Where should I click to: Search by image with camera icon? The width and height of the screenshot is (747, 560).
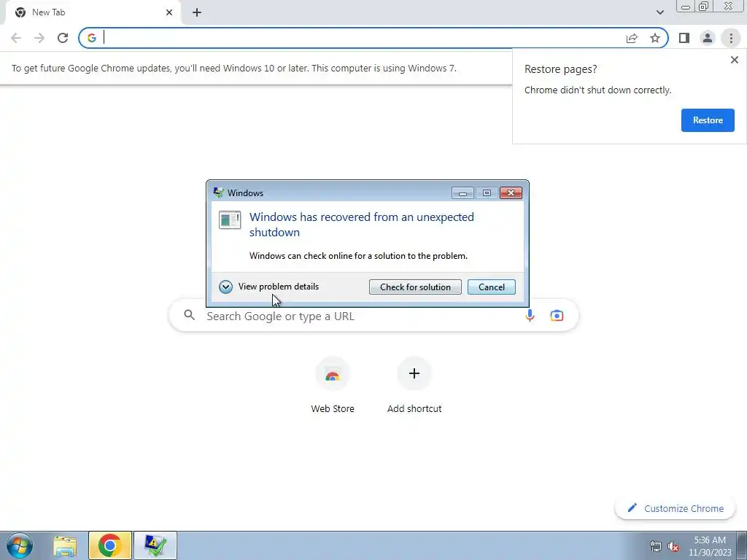557,316
